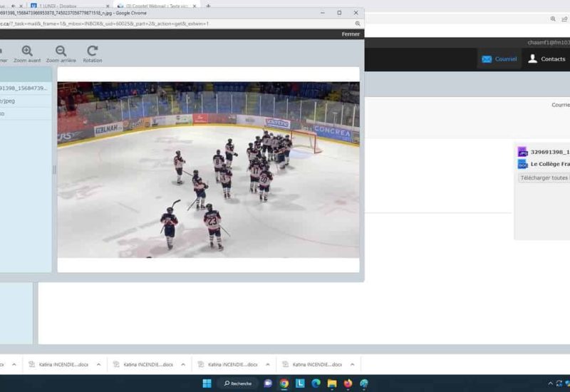Image resolution: width=570 pixels, height=392 pixels.
Task: Click the hockey players image preview
Action: tap(208, 170)
